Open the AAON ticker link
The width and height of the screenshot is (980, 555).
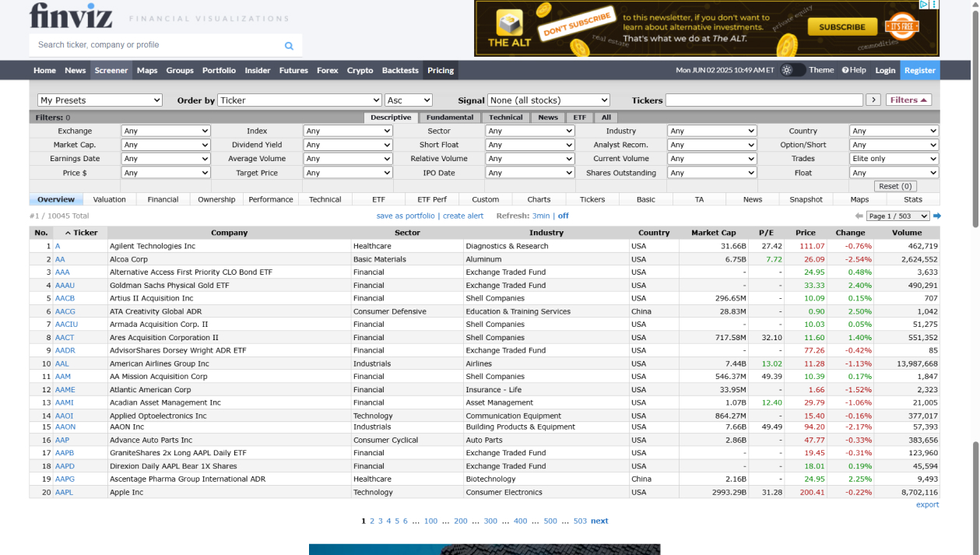[65, 427]
